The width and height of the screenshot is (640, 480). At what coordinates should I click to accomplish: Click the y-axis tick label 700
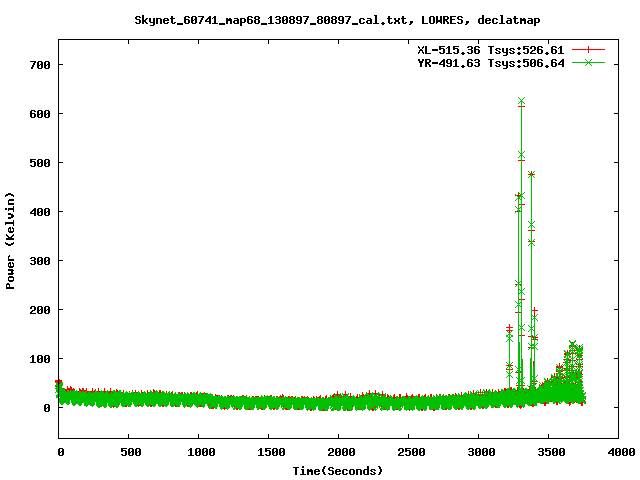click(x=40, y=65)
